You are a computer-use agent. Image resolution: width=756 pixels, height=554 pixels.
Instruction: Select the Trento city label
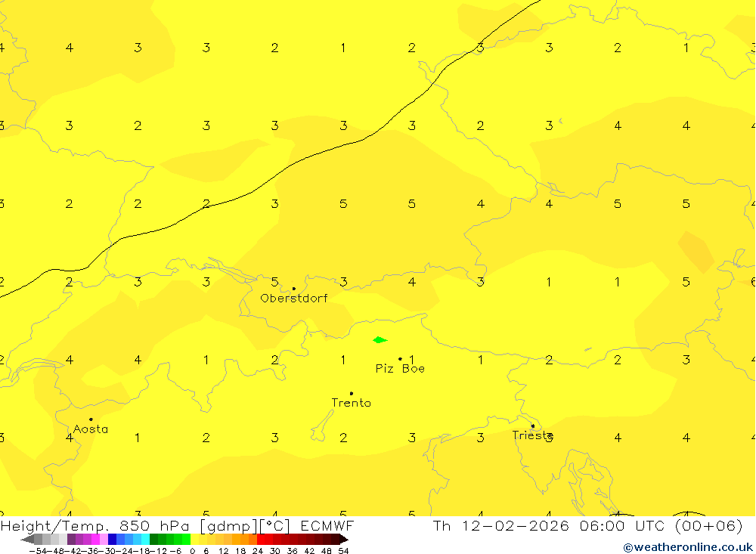(x=351, y=403)
